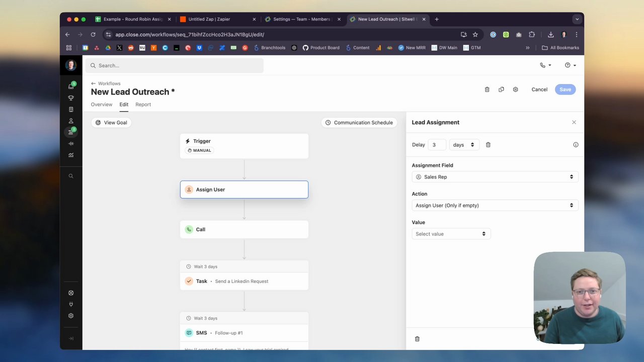Screen dimensions: 644x362
Task: Open the Chrome three-dot menu
Action: [576, 35]
